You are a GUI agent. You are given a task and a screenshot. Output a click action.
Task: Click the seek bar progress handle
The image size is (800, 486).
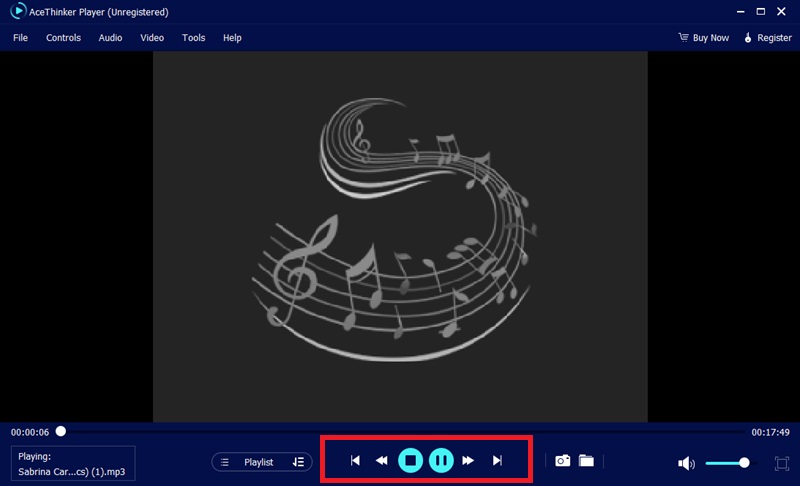pyautogui.click(x=61, y=431)
